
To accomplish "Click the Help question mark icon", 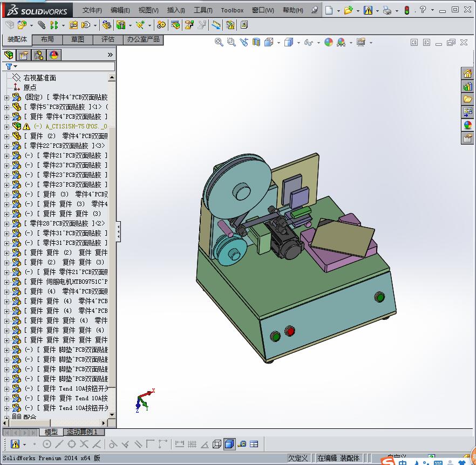I will 423,10.
